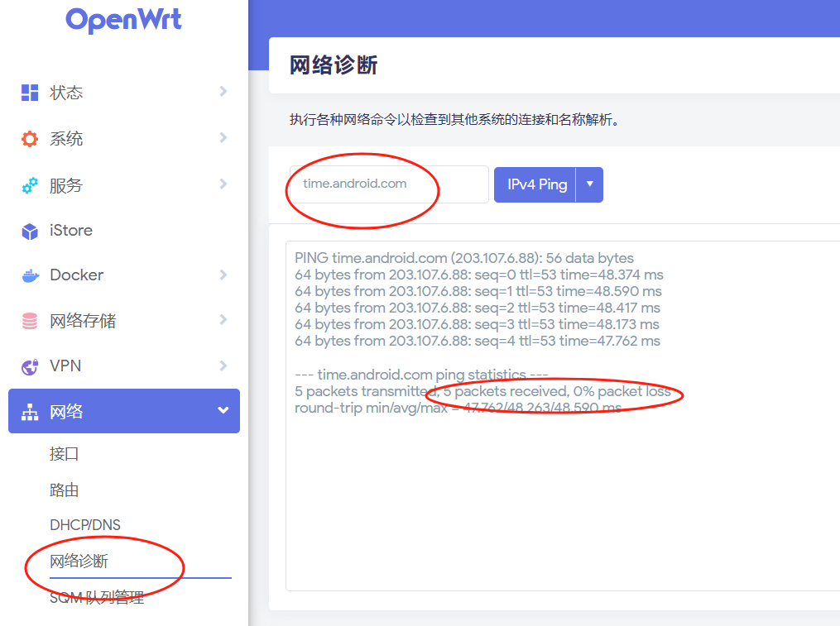Open the IPv4 Ping dropdown arrow
The height and width of the screenshot is (626, 840).
point(590,184)
